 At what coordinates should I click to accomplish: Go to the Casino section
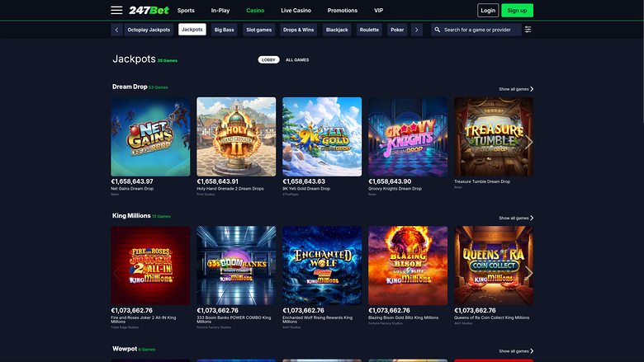[x=255, y=10]
